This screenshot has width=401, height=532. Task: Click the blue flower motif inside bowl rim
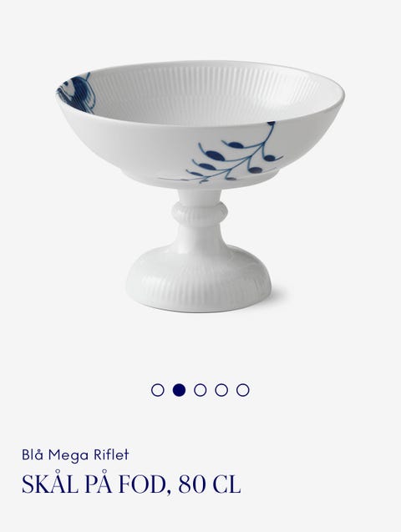[x=78, y=92]
